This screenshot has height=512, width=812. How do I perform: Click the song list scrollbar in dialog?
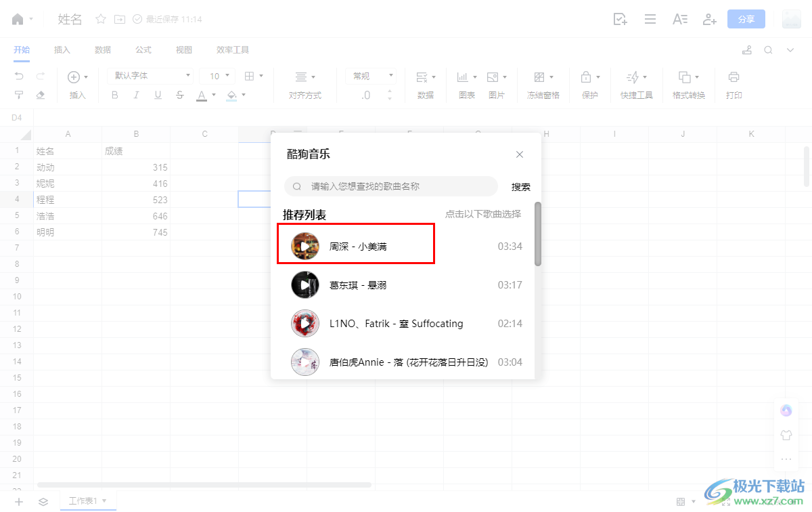[538, 234]
